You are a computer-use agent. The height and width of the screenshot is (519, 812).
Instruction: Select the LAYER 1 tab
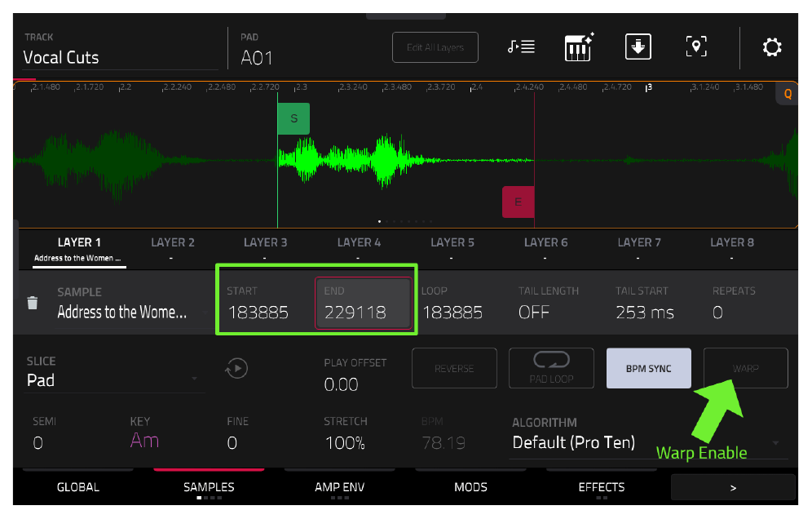point(79,250)
